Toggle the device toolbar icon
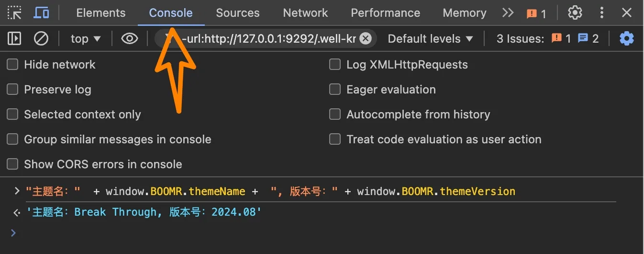Image resolution: width=644 pixels, height=254 pixels. pos(41,13)
